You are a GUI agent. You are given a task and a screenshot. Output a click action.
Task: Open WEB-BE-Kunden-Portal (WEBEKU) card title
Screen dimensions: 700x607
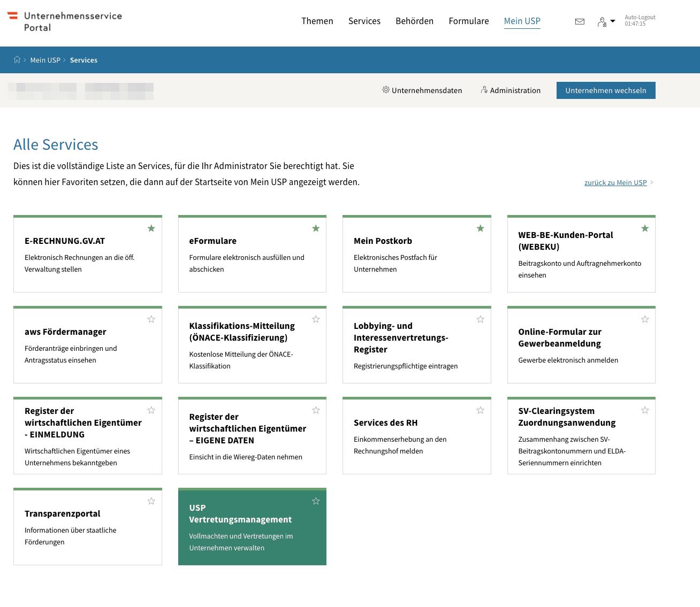[x=566, y=241]
